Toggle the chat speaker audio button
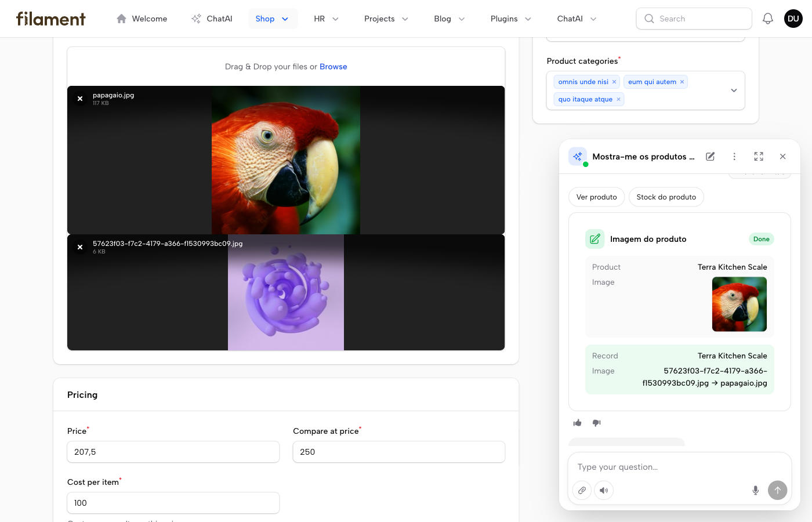 pos(604,490)
